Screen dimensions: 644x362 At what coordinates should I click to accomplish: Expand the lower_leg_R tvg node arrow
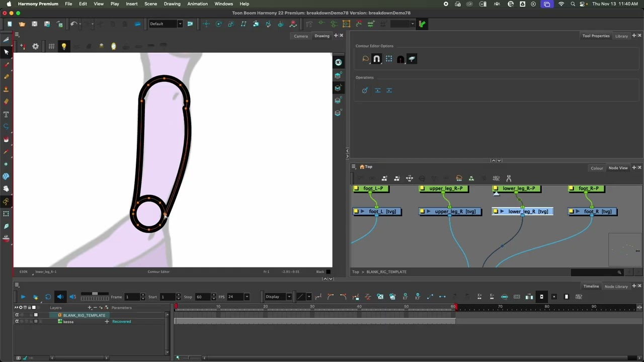pyautogui.click(x=502, y=212)
